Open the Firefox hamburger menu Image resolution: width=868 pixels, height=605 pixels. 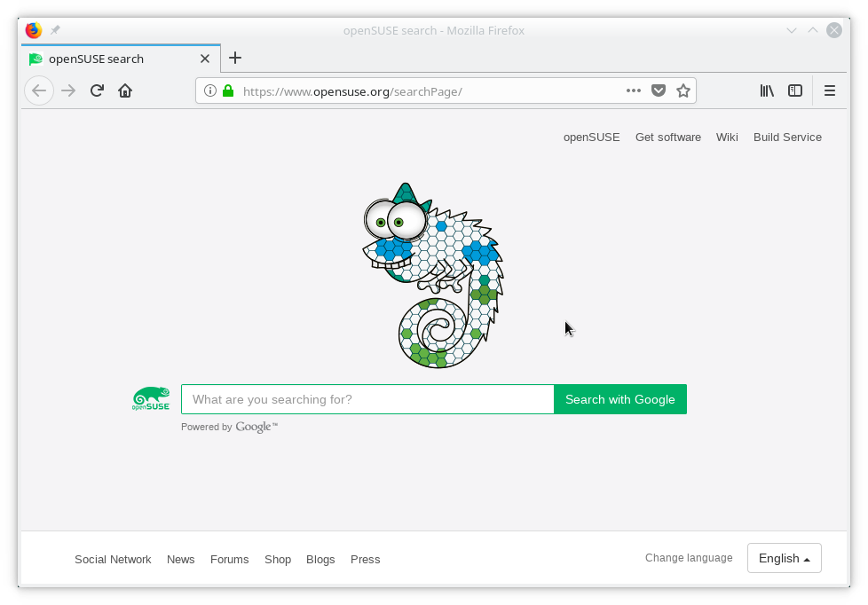829,90
